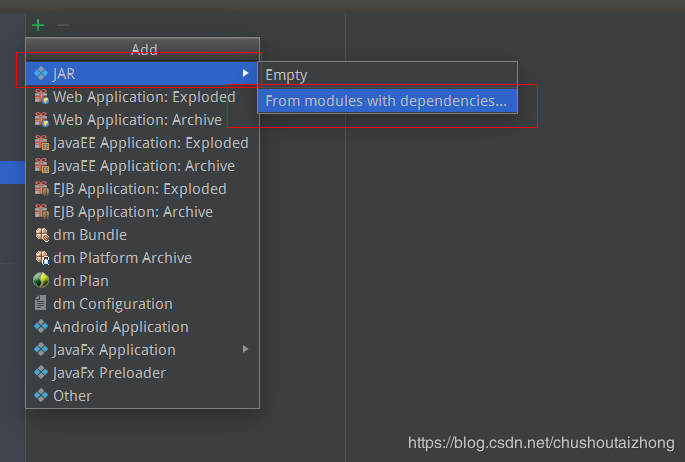Expand the JAR submenu arrow

(x=246, y=73)
